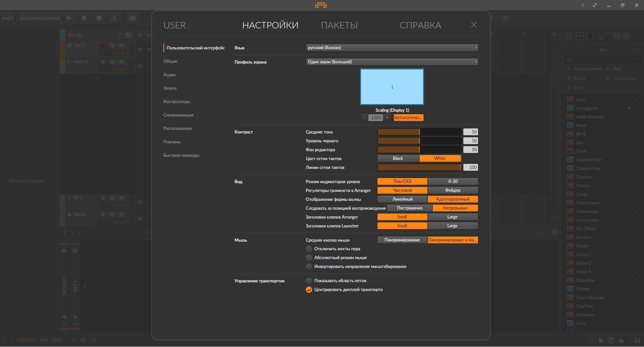Click the mixer sliders icon in footer
Viewport: 644px width, 347px height.
pyautogui.click(x=93, y=340)
